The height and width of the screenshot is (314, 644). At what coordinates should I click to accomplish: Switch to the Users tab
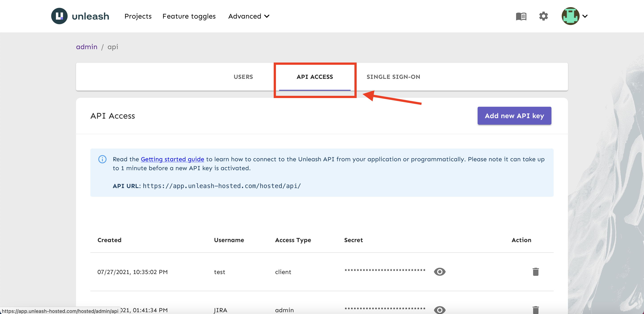coord(243,77)
